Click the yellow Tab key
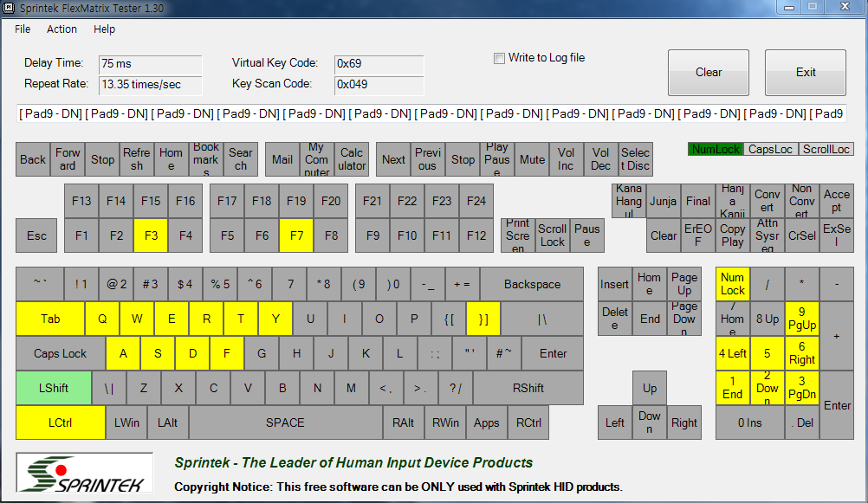The image size is (868, 503). [x=50, y=319]
